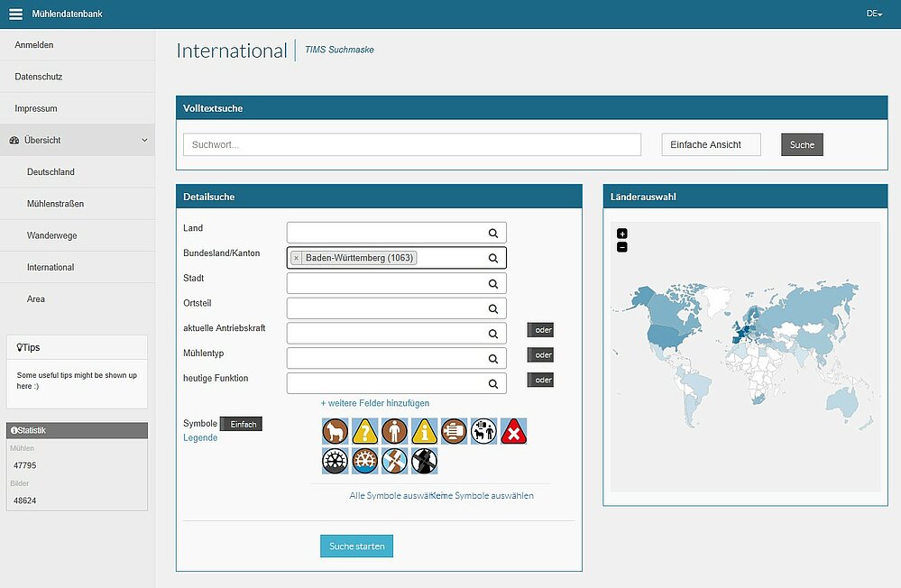Click the Suchwort full-text input field
The width and height of the screenshot is (901, 588).
point(411,144)
